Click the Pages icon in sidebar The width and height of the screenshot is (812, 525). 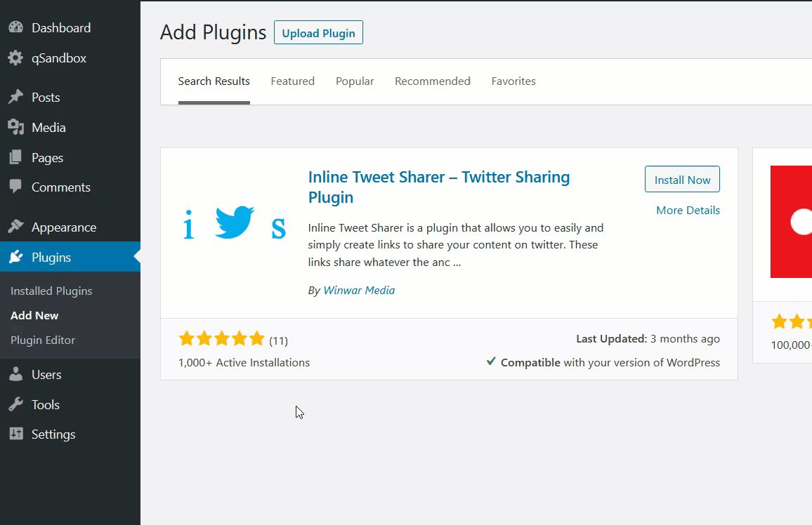click(x=16, y=157)
